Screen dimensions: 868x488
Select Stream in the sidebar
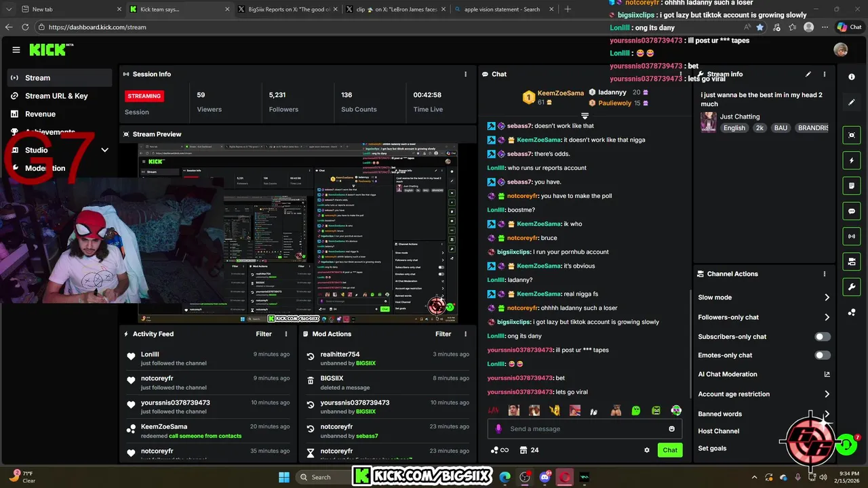pos(60,78)
